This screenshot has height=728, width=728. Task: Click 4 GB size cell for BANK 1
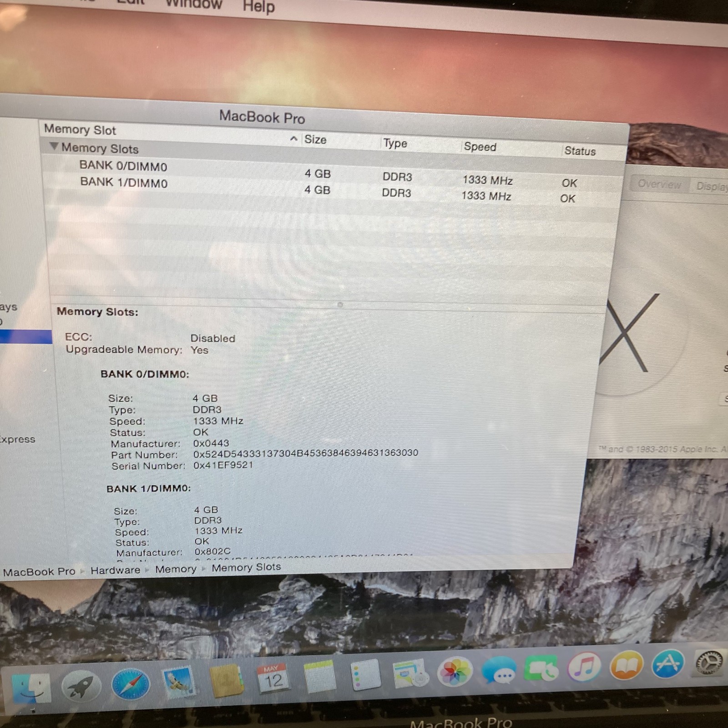[x=317, y=190]
